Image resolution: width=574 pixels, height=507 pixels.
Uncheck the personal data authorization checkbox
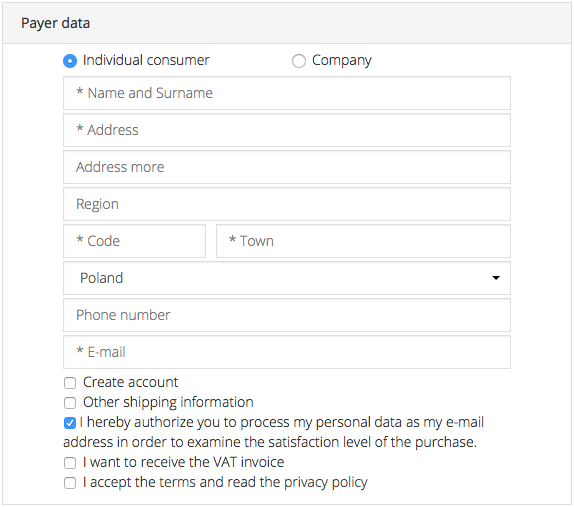pyautogui.click(x=70, y=423)
